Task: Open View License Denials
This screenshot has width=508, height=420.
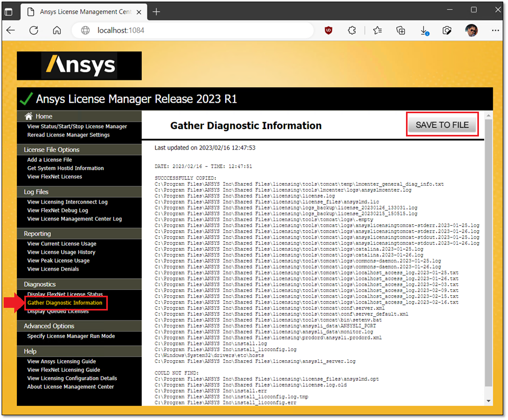Action: coord(53,269)
